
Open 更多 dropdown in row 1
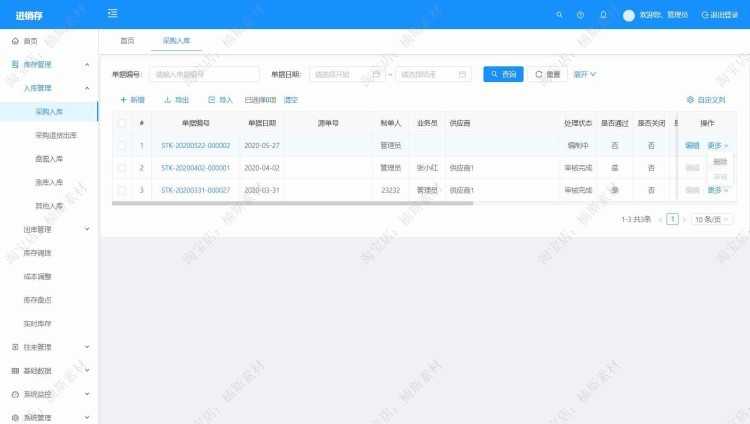tap(717, 145)
